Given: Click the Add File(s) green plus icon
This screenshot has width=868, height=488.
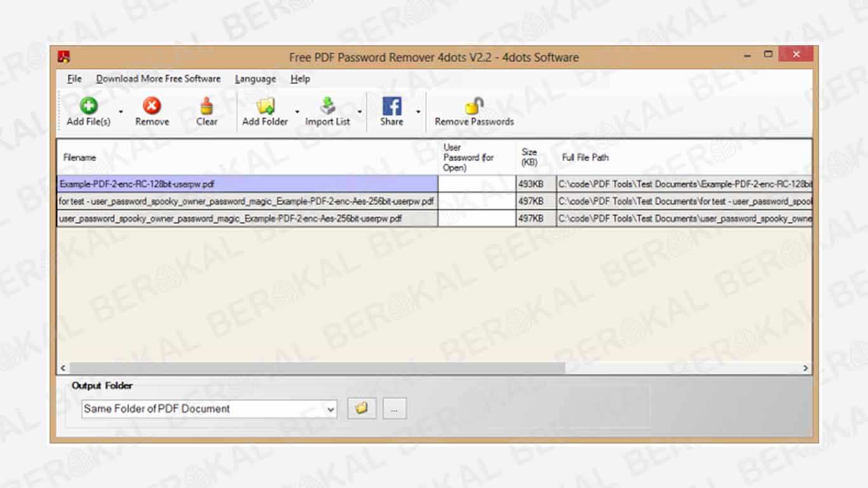Looking at the screenshot, I should [88, 105].
